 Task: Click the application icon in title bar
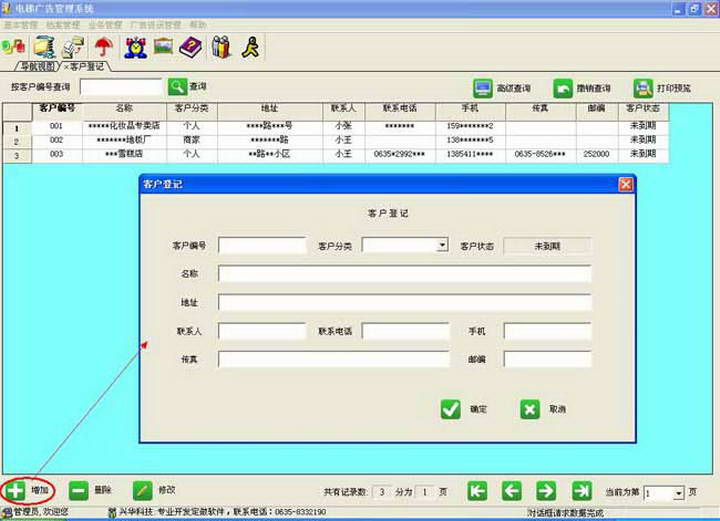[6, 7]
